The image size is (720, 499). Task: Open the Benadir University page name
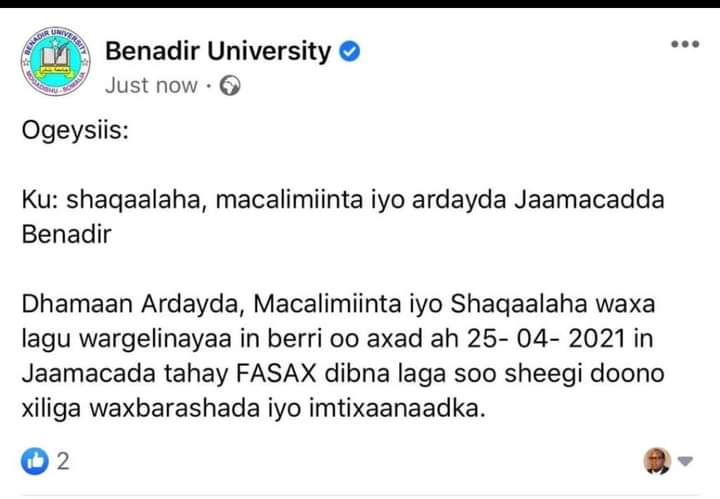217,50
